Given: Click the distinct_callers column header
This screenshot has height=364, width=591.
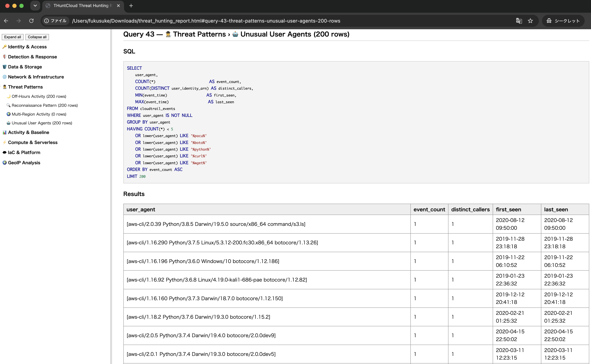Looking at the screenshot, I should (x=470, y=209).
